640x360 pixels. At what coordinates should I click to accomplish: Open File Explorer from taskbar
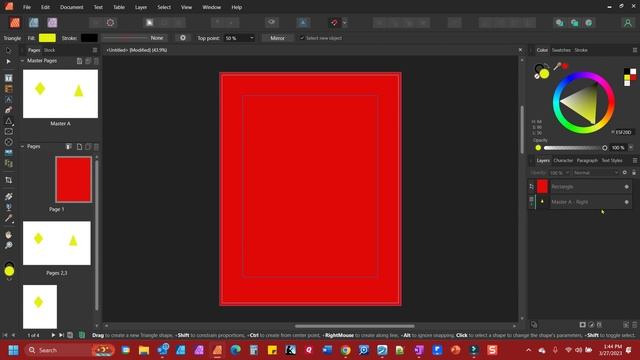click(144, 350)
